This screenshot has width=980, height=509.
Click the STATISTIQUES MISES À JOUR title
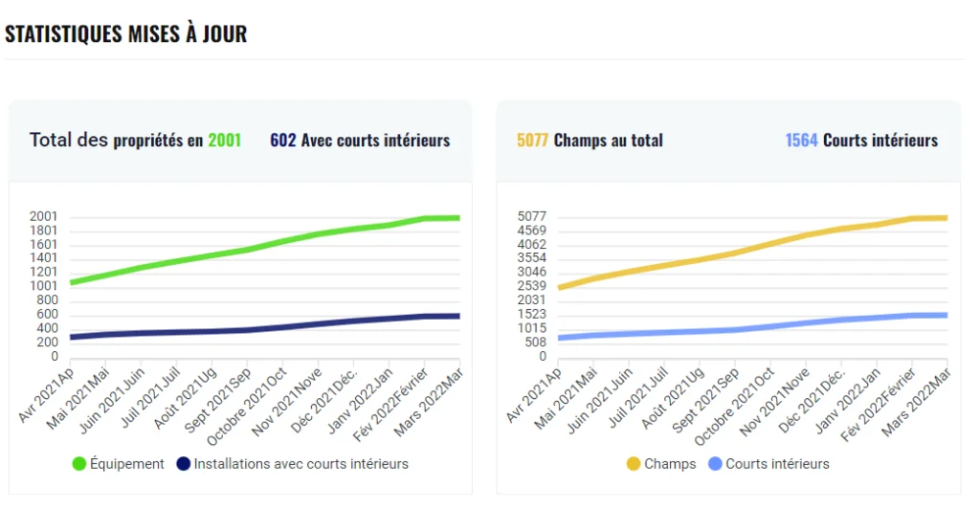126,33
